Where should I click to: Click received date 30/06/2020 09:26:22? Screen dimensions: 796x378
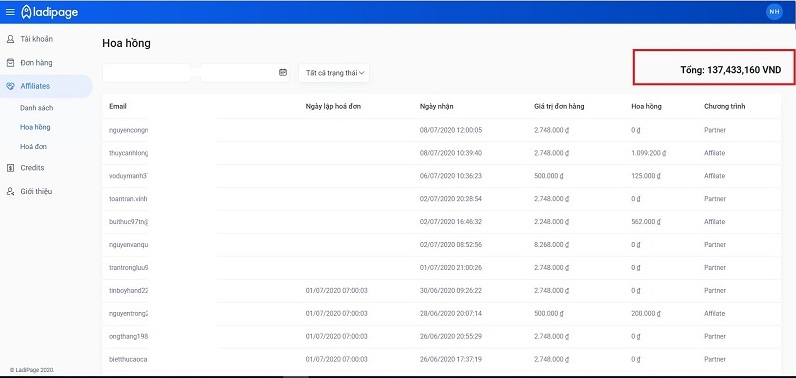click(451, 291)
